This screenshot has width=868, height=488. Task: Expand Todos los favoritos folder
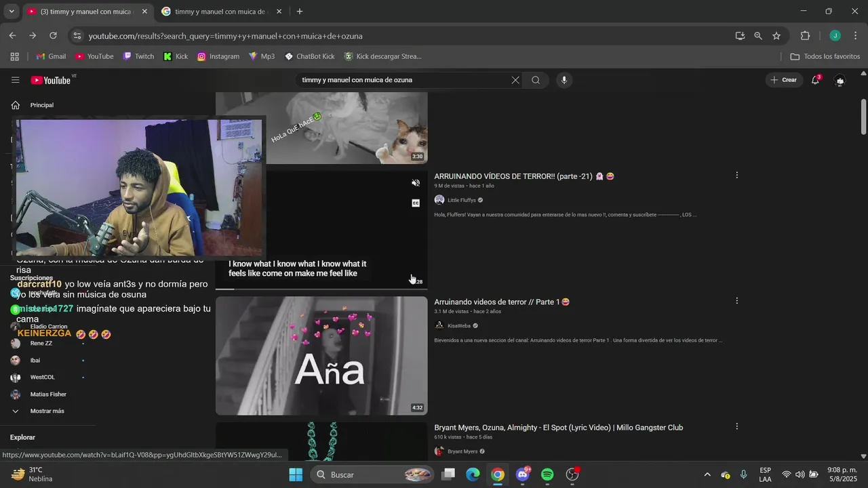point(825,56)
